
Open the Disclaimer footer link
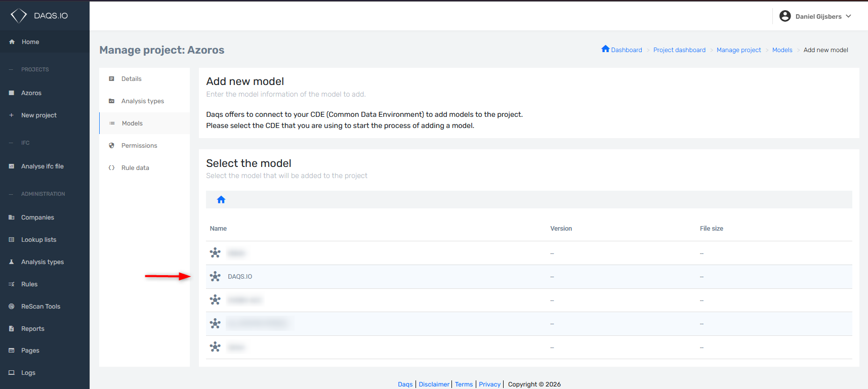point(434,384)
